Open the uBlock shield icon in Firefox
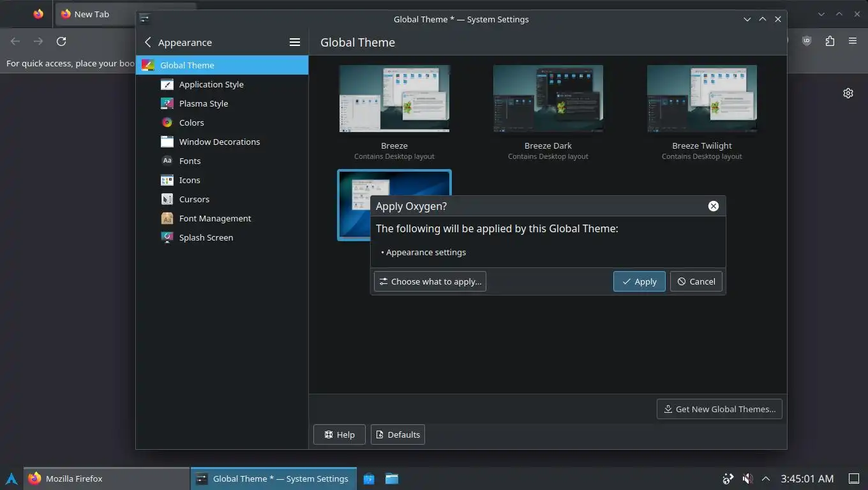This screenshot has height=490, width=868. tap(807, 41)
